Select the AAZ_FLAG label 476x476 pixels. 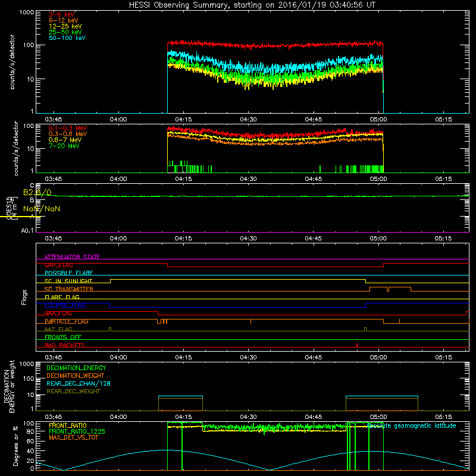click(58, 330)
